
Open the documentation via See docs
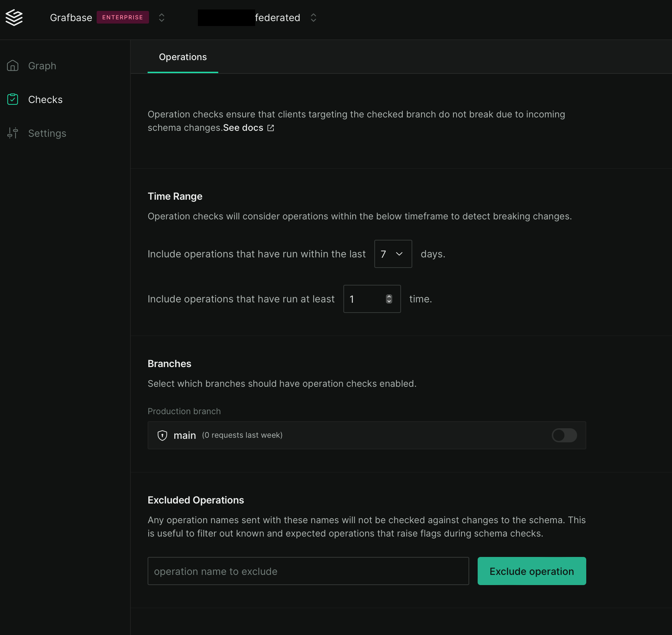point(243,128)
